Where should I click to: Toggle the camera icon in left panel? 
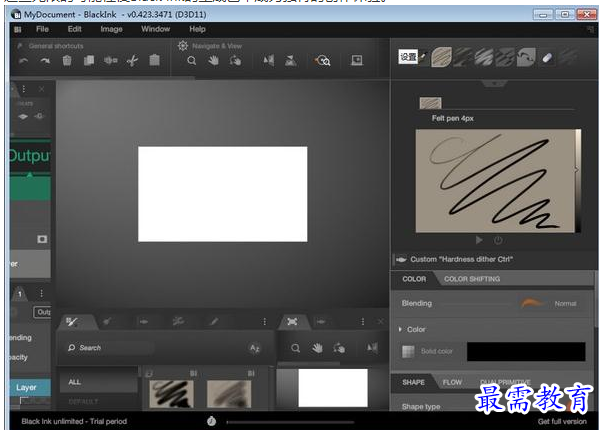tap(42, 239)
